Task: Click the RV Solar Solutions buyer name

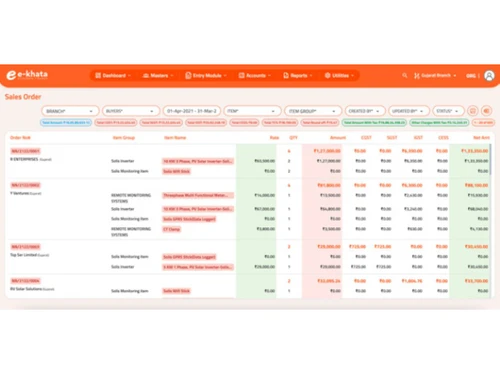Action: (x=26, y=289)
